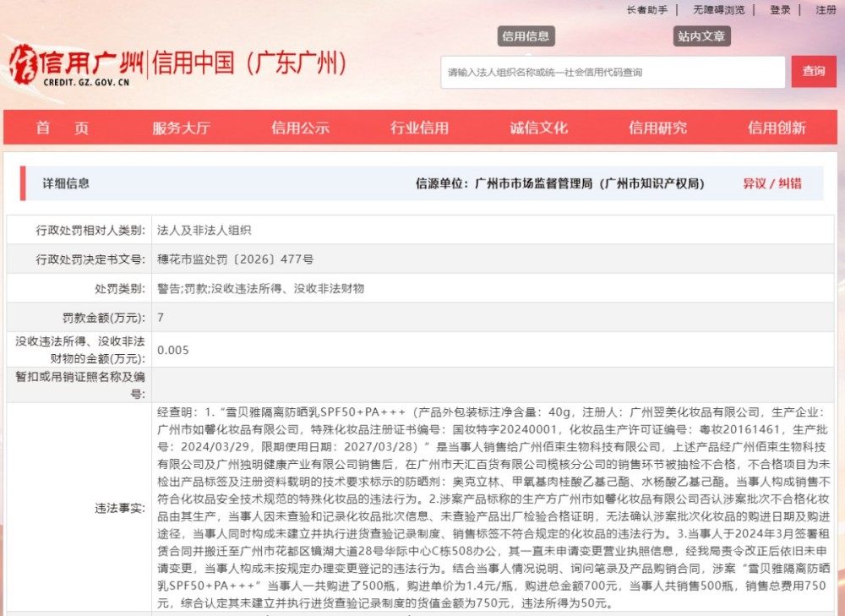Click the 处罚类别 label

click(x=120, y=289)
